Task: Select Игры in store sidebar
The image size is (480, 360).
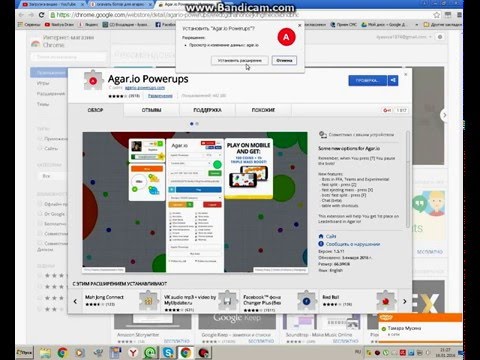Action: click(43, 83)
